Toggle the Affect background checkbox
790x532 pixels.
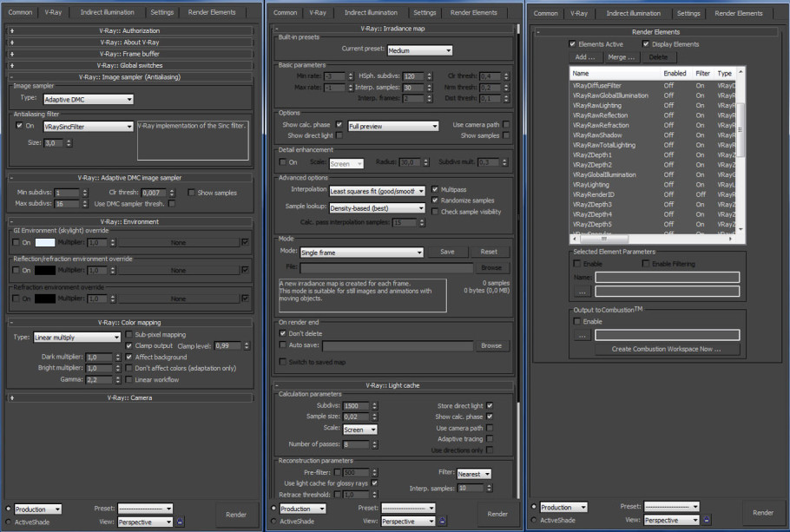click(x=129, y=357)
